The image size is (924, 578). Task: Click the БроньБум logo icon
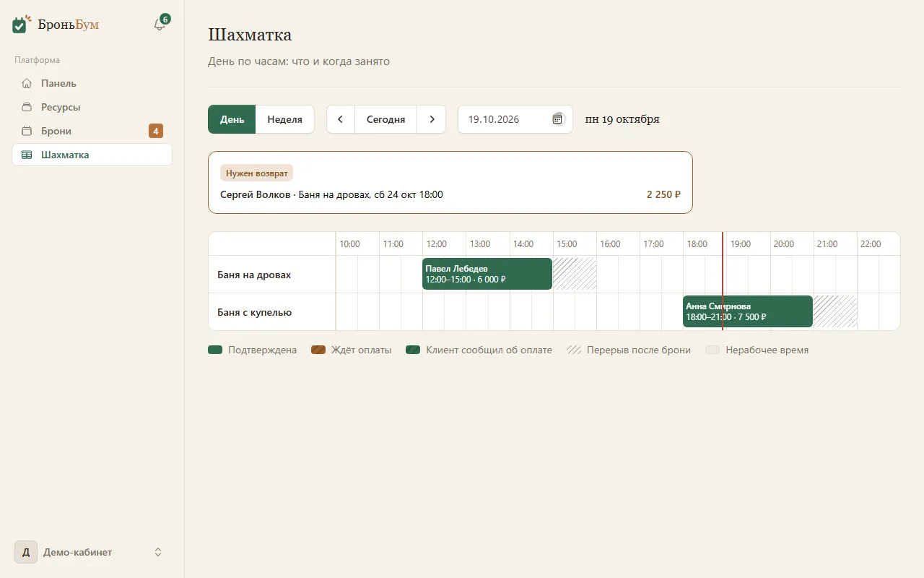[x=22, y=25]
